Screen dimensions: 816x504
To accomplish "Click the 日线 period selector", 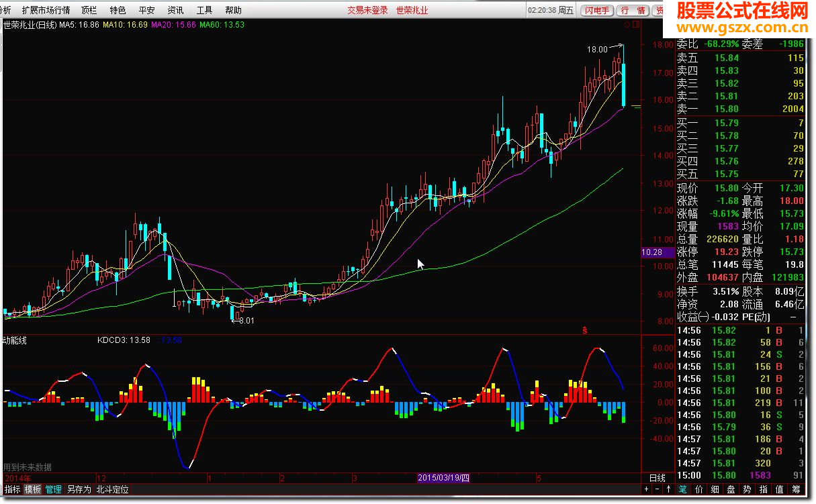I will (x=658, y=478).
